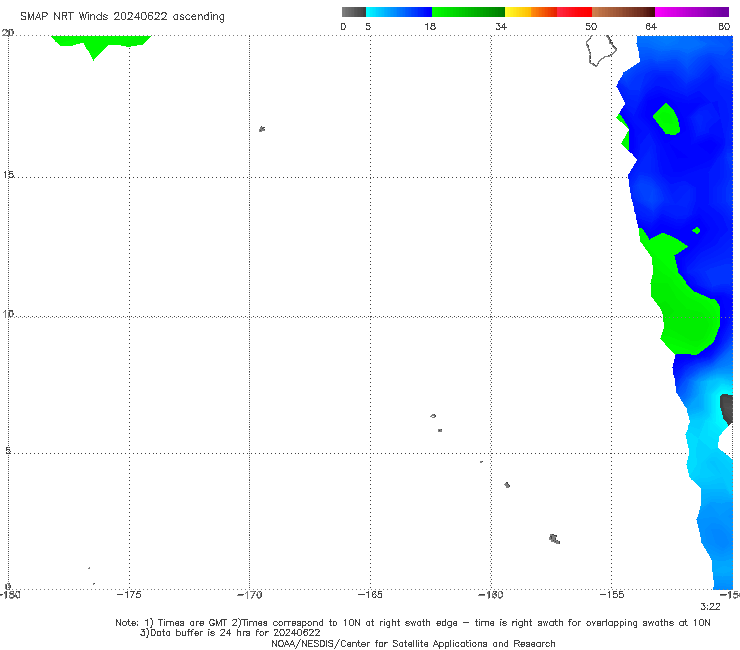Click the brown 50-64 colorbar segment
The height and width of the screenshot is (650, 740).
click(x=623, y=12)
